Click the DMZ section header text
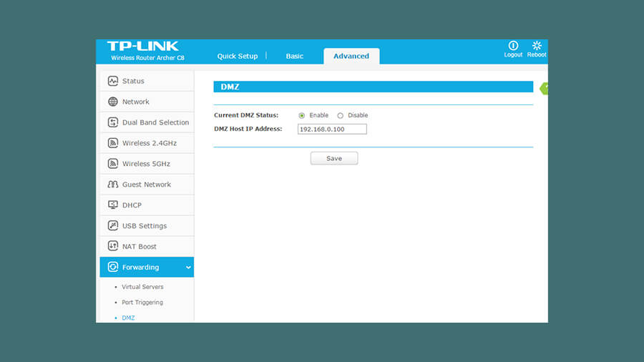Image resolution: width=644 pixels, height=362 pixels. point(230,87)
